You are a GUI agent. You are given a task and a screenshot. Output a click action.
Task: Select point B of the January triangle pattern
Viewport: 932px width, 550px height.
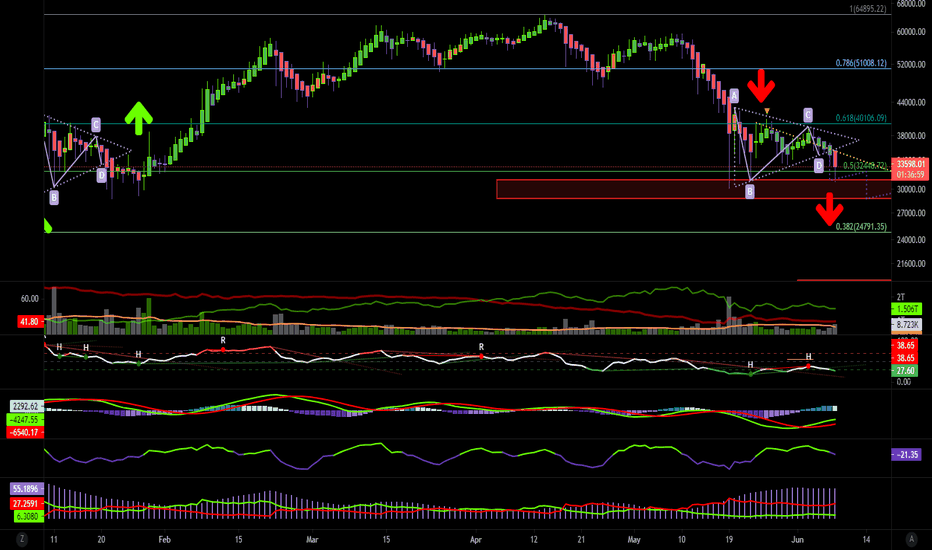[x=54, y=197]
